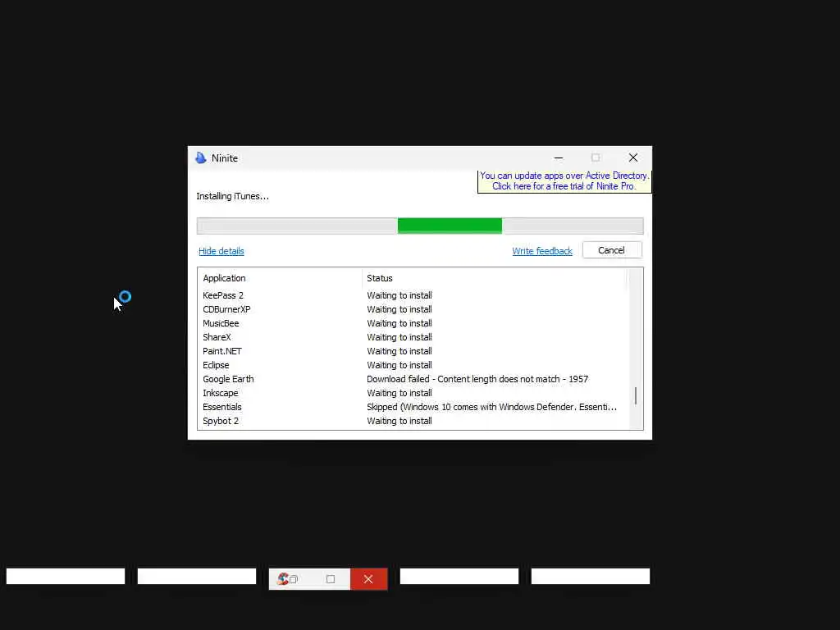Click Waiting to install status for Spybot 2

[x=399, y=421]
